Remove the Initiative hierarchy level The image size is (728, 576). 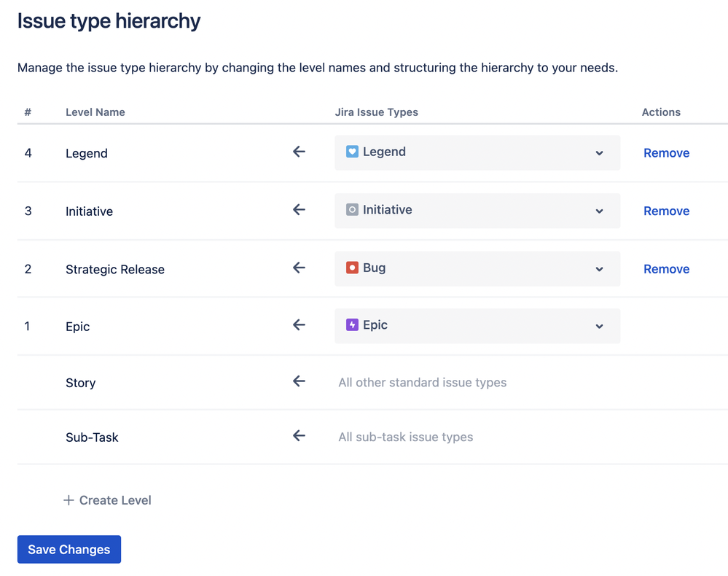coord(666,211)
